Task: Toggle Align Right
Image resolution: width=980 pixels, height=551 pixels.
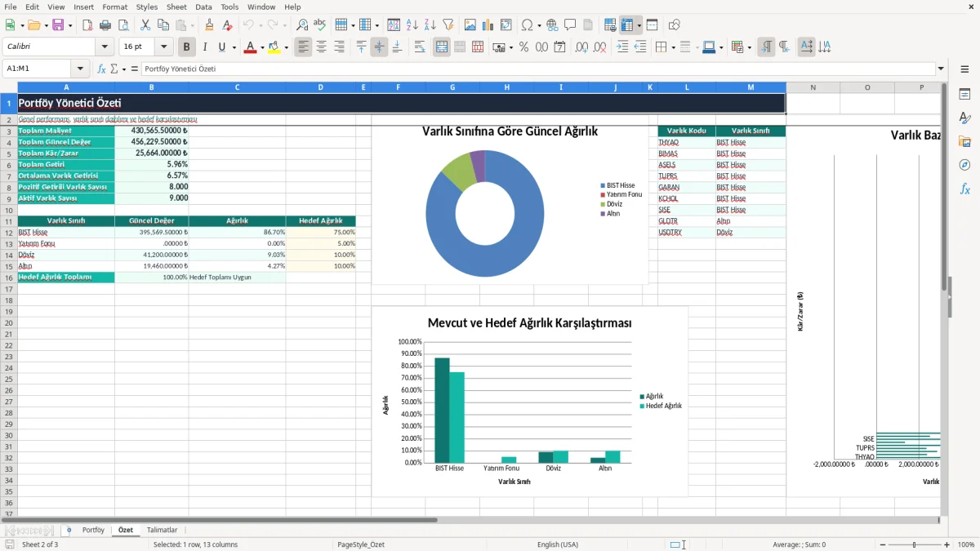Action: coord(338,47)
